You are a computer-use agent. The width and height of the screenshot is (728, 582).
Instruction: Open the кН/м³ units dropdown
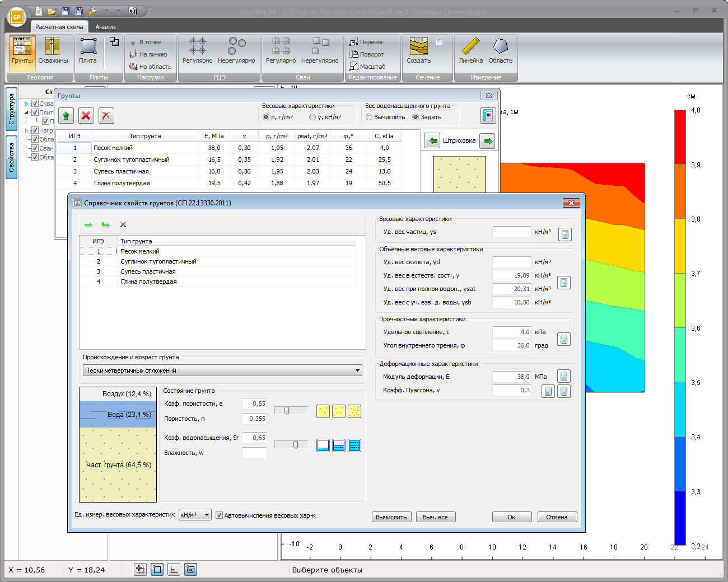click(195, 515)
